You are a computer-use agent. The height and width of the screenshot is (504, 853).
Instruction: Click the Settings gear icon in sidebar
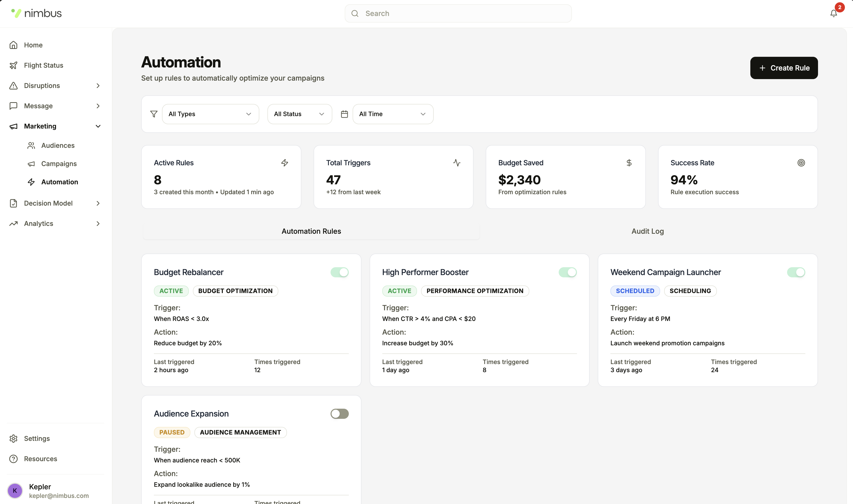click(x=13, y=438)
